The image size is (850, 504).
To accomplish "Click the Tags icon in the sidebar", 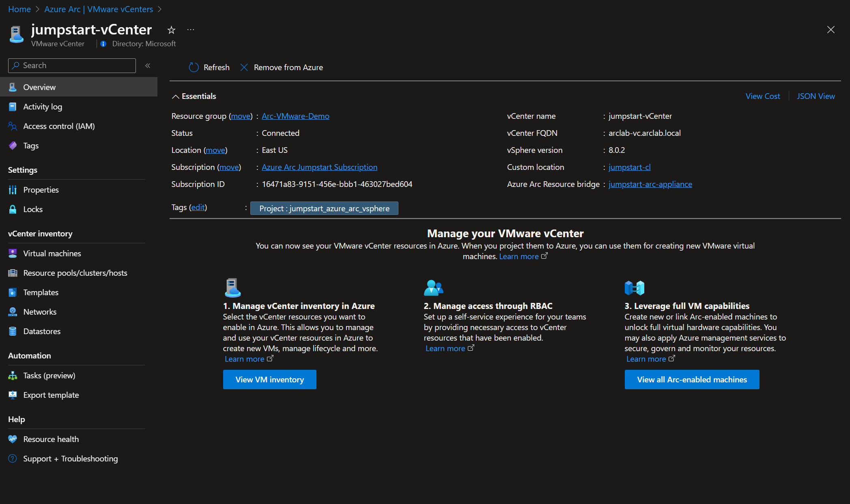I will [13, 146].
